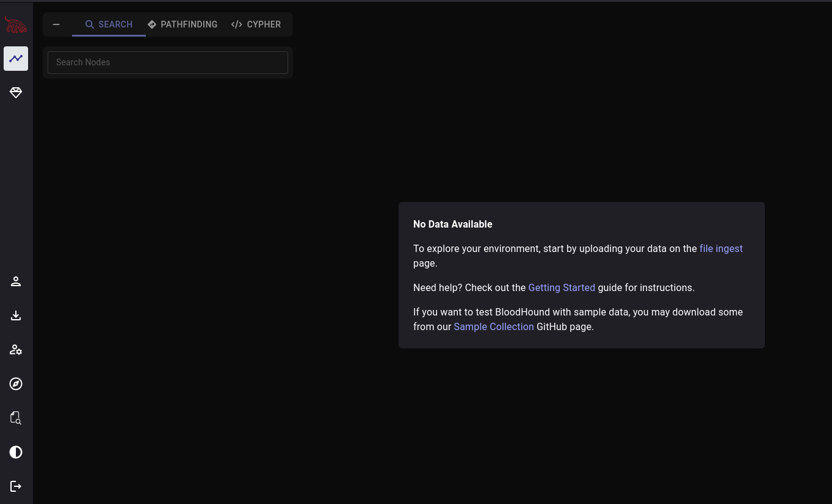Focus the Search Nodes input field
Viewport: 832px width, 504px height.
point(168,62)
